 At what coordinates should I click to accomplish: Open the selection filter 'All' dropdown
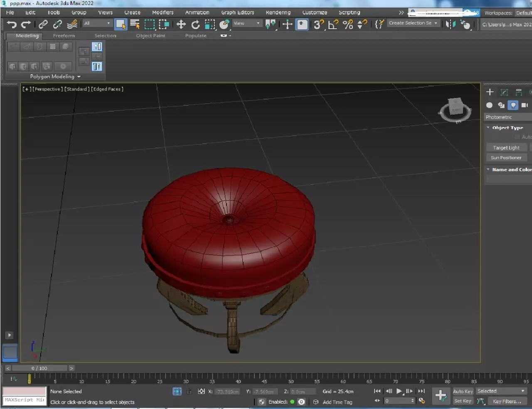point(97,23)
